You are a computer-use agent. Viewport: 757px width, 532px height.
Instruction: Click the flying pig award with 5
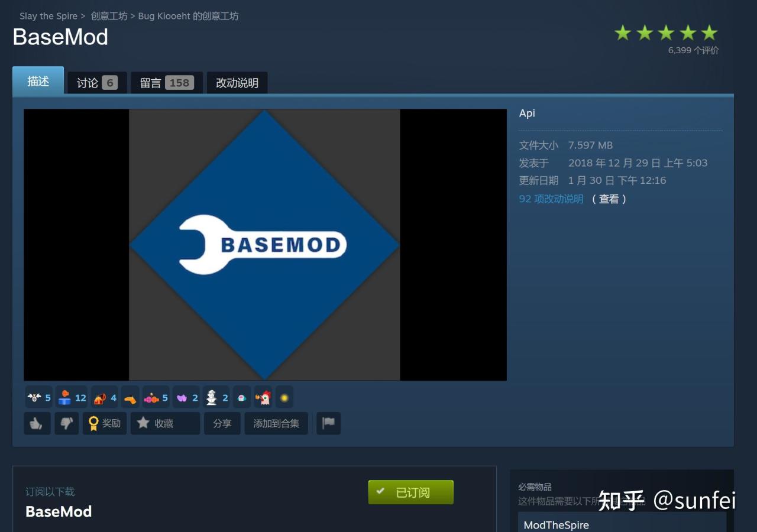pos(39,398)
